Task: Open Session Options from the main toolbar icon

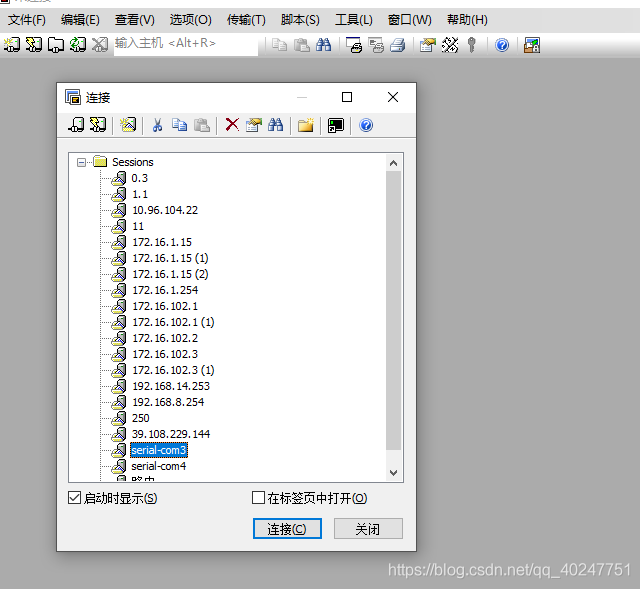Action: (428, 45)
